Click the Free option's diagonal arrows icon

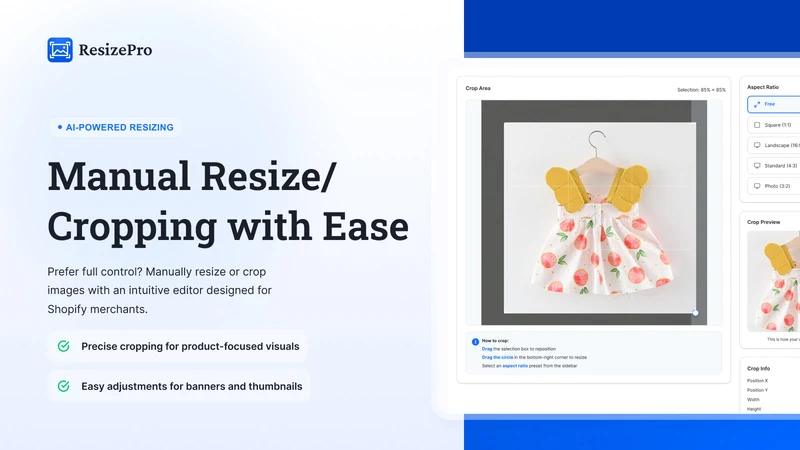(x=757, y=104)
